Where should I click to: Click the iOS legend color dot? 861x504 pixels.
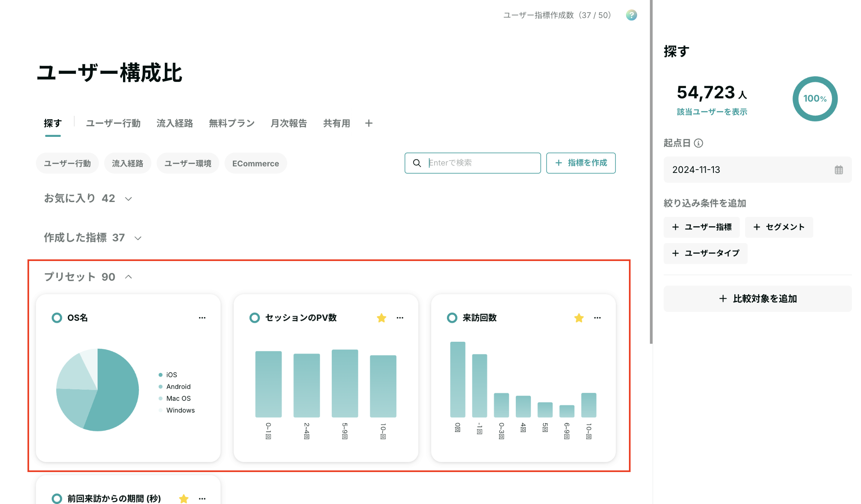tap(160, 375)
